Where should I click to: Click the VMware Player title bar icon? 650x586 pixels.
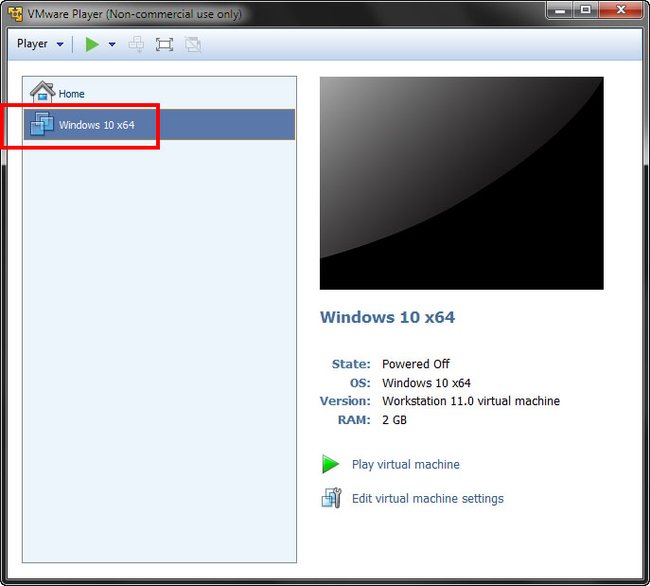(15, 14)
